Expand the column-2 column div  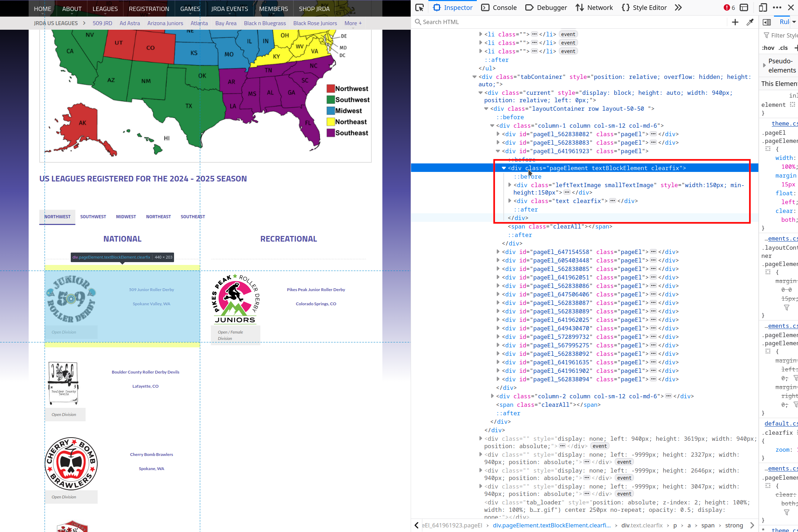pyautogui.click(x=492, y=396)
